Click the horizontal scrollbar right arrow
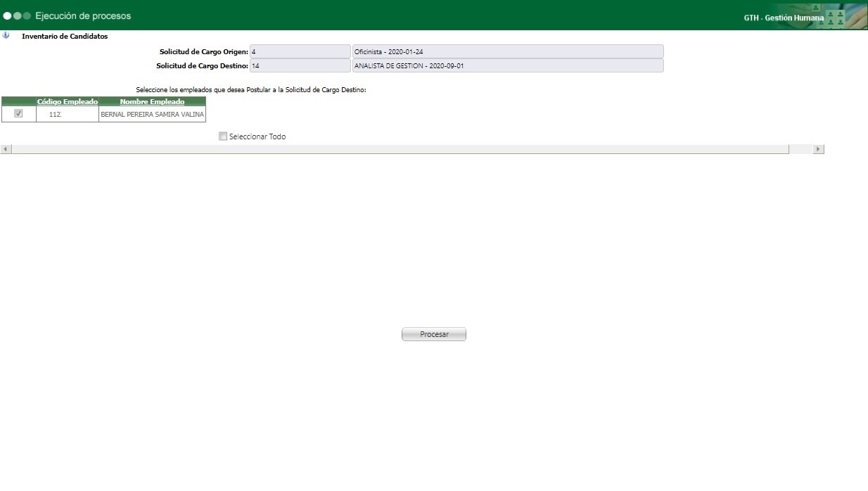Screen dimensions: 868x491 click(x=818, y=149)
